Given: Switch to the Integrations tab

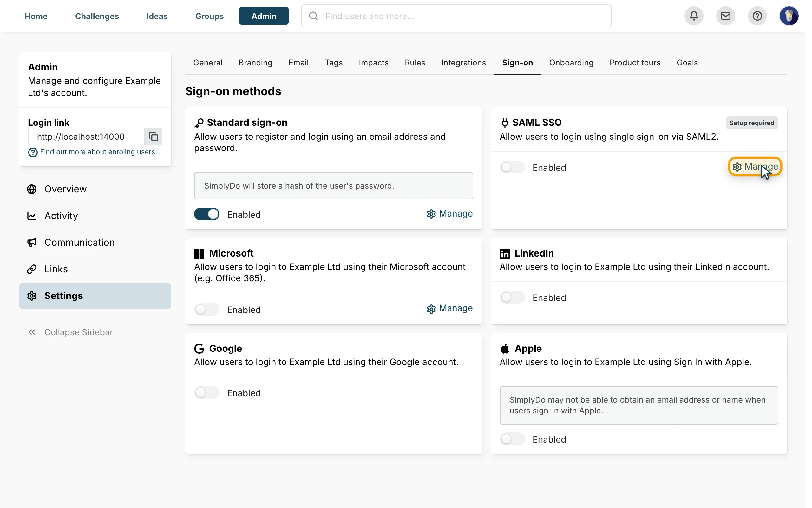Looking at the screenshot, I should pyautogui.click(x=463, y=63).
